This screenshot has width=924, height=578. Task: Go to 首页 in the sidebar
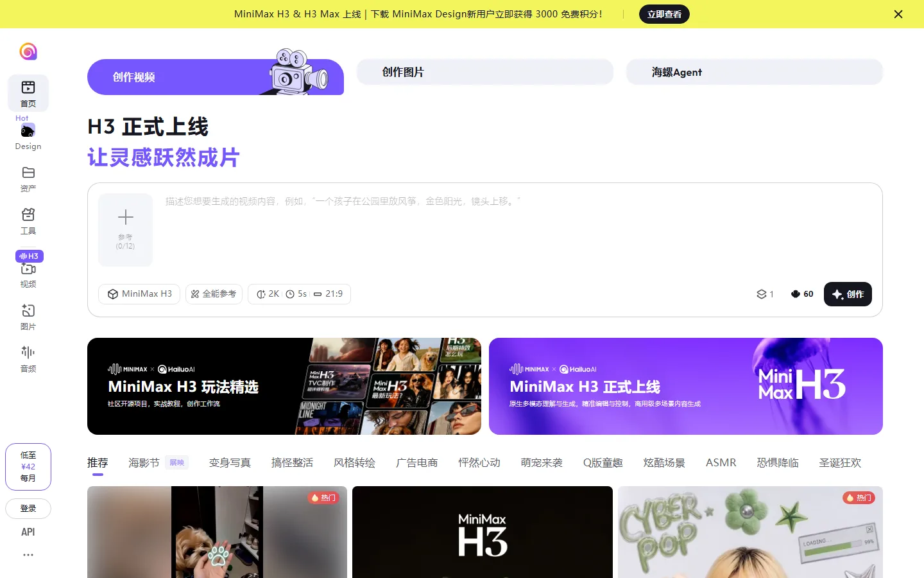[28, 93]
